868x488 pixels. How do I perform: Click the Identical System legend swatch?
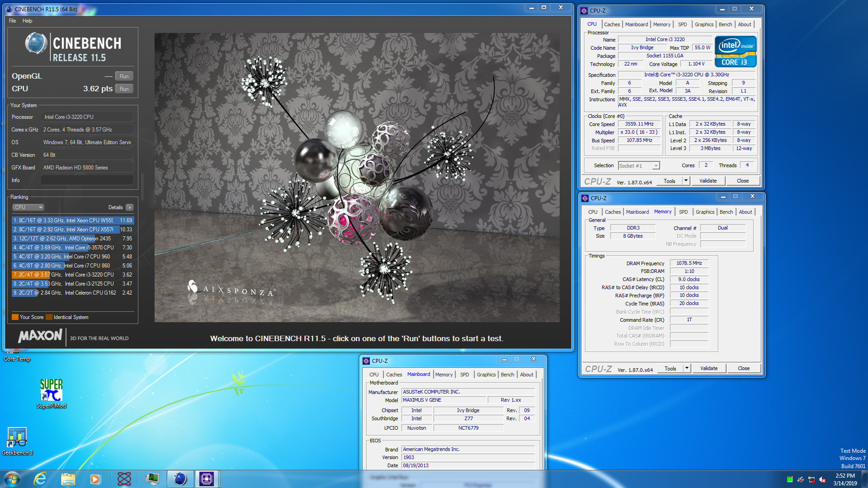click(x=49, y=317)
